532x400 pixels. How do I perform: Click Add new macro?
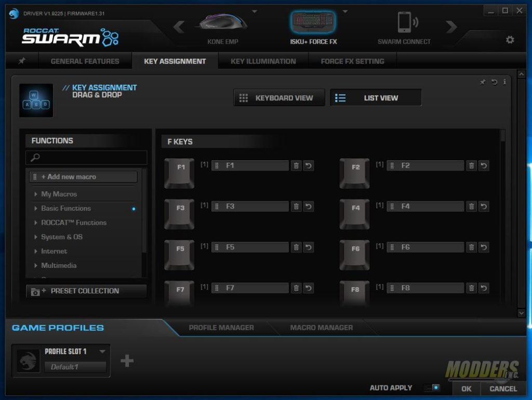click(x=84, y=177)
